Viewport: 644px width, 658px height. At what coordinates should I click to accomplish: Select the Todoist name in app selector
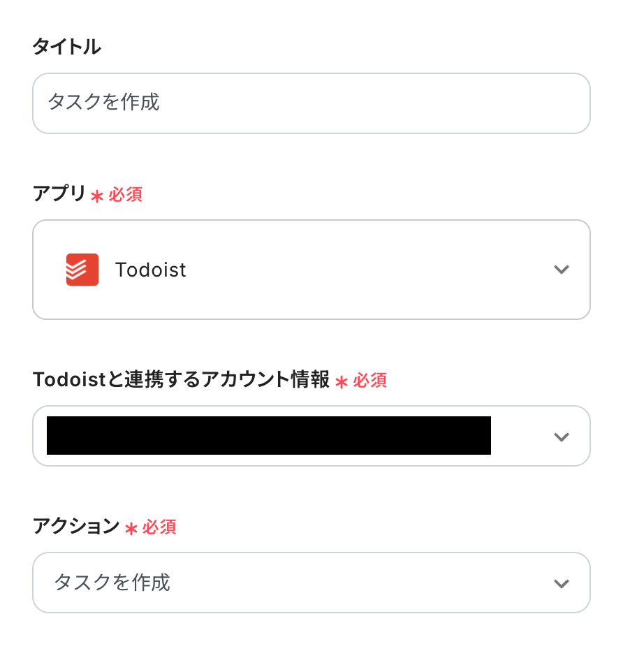coord(151,270)
